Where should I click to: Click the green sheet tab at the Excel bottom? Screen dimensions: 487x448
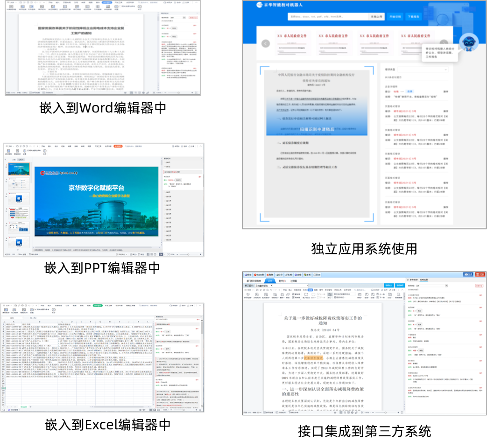coord(24,407)
